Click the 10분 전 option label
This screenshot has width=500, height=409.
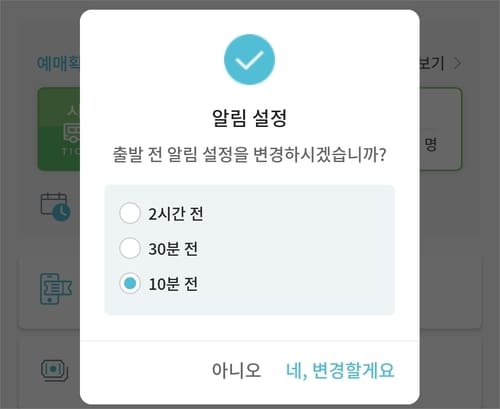pos(173,284)
